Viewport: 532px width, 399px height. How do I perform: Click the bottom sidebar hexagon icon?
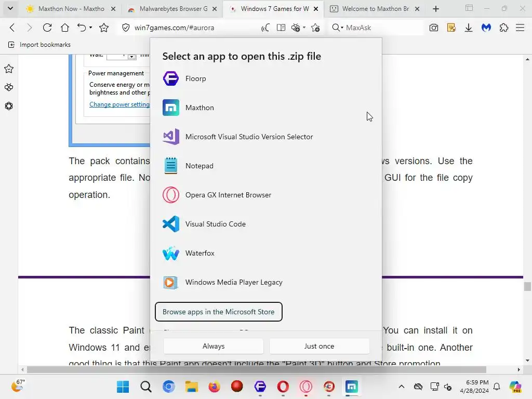tap(9, 106)
